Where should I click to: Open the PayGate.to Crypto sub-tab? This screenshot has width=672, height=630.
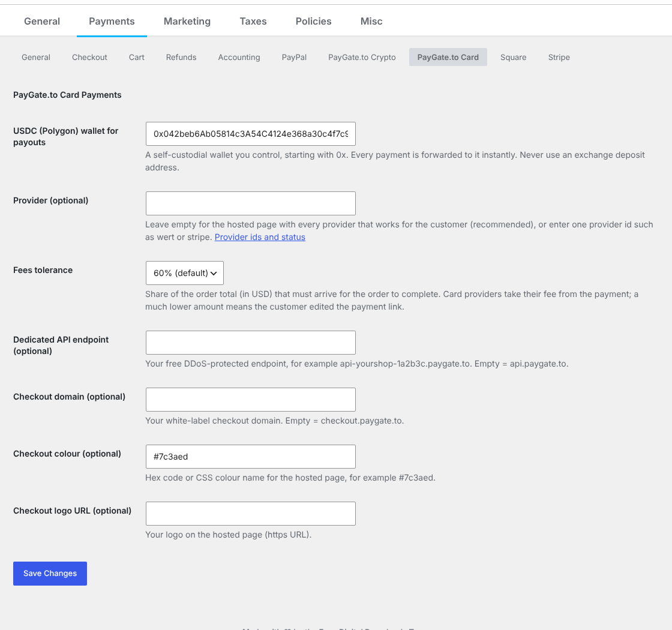tap(362, 57)
